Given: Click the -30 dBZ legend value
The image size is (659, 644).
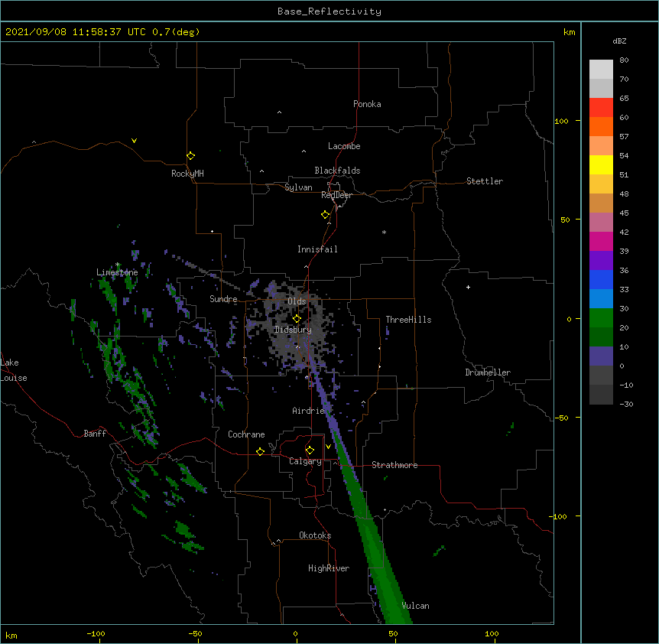Looking at the screenshot, I should [626, 404].
